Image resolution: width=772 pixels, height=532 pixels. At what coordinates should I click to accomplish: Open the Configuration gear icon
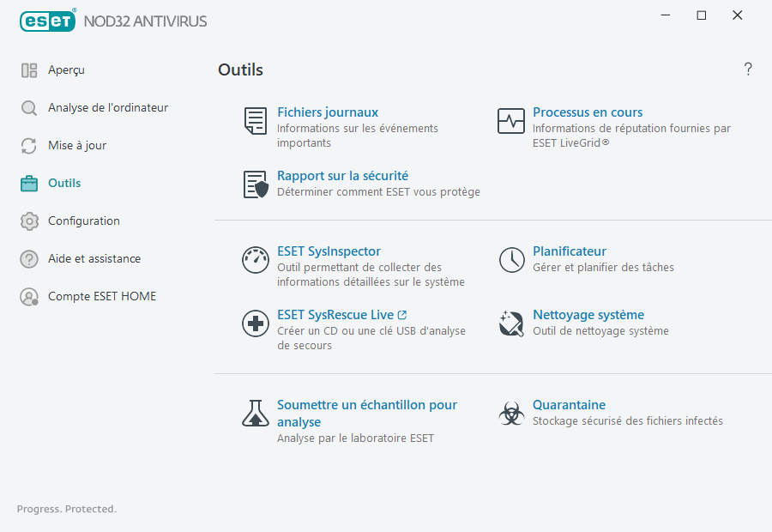(x=28, y=221)
